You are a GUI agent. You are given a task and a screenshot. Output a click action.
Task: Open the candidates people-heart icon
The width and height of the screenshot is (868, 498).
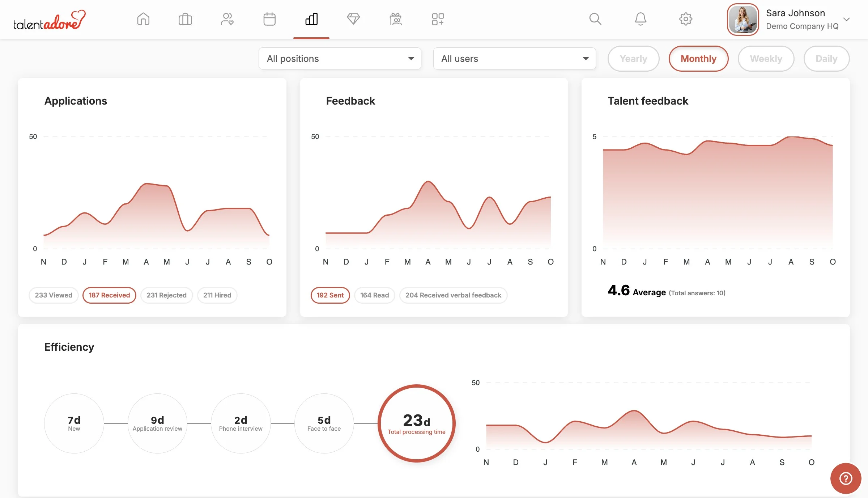pyautogui.click(x=227, y=19)
